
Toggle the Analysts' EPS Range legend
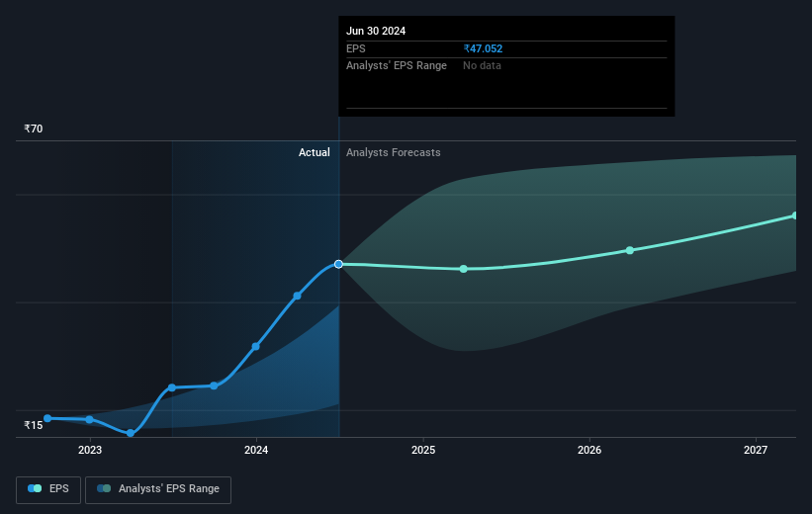point(158,489)
